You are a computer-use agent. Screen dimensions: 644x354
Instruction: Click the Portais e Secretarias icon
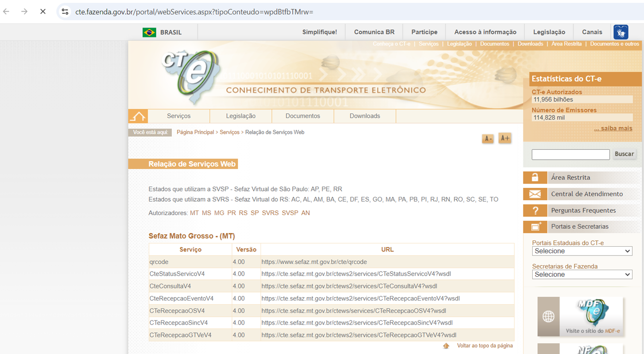[535, 226]
